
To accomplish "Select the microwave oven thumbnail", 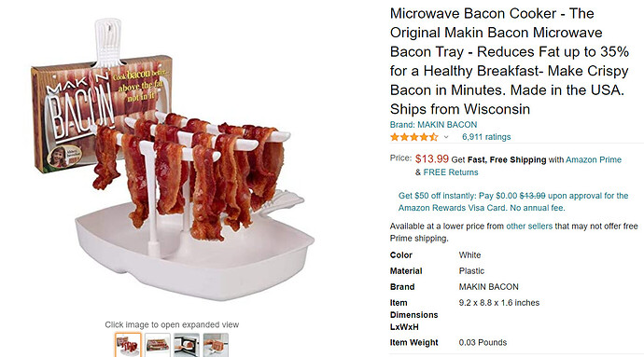I will pos(187,345).
